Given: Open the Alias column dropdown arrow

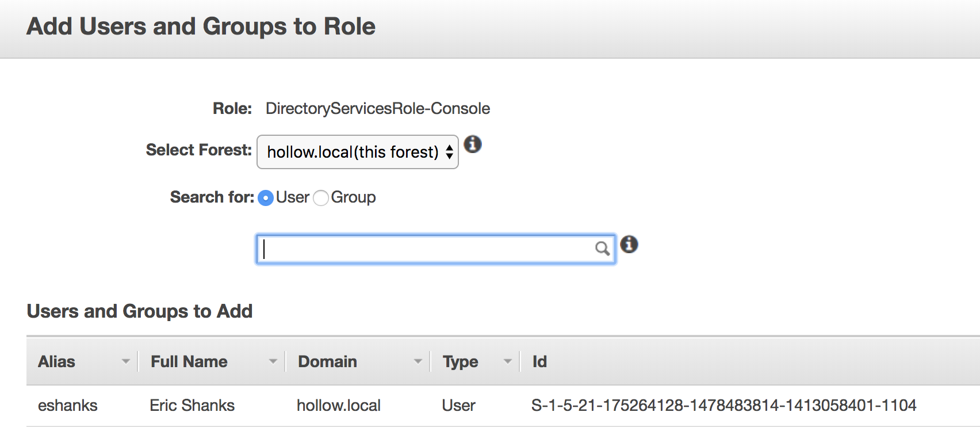Looking at the screenshot, I should (x=125, y=361).
